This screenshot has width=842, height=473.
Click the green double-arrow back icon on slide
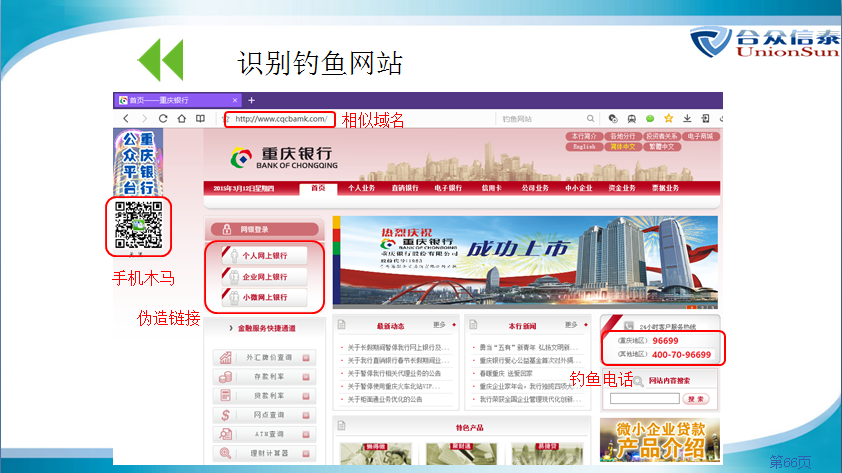pyautogui.click(x=161, y=60)
